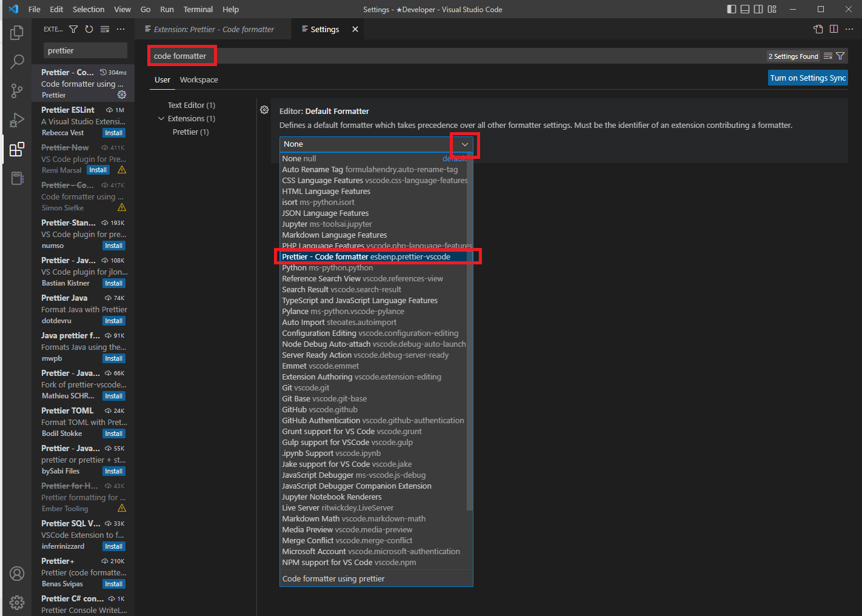The height and width of the screenshot is (616, 862).
Task: Toggle secondary side bar layout icon
Action: coord(758,9)
